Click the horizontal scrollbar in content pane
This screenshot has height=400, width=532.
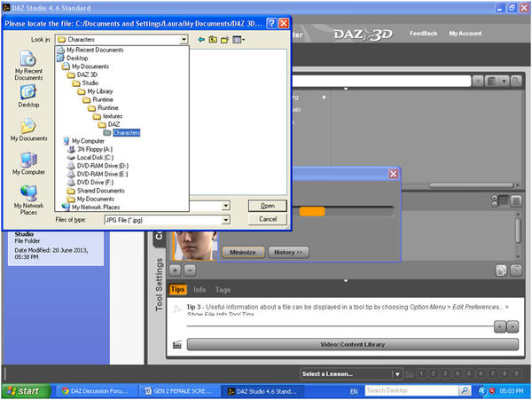click(x=472, y=185)
